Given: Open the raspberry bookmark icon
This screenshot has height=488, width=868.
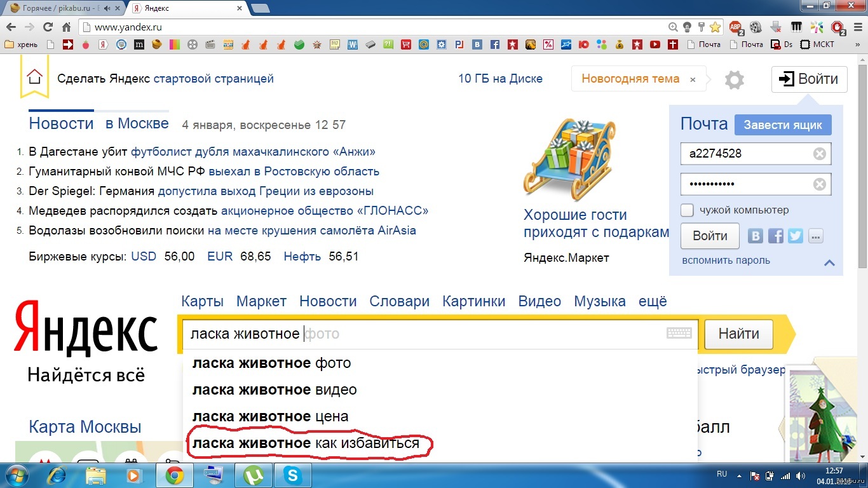Looking at the screenshot, I should tap(86, 44).
